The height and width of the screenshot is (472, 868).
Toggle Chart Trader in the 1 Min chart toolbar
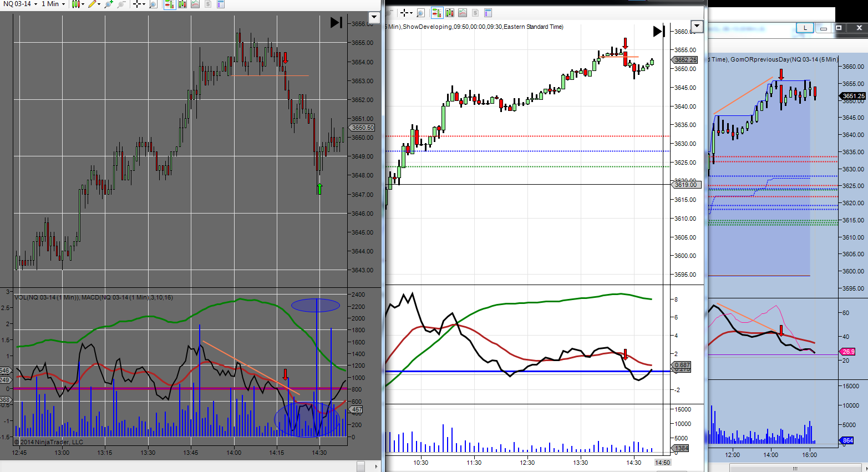[x=170, y=4]
